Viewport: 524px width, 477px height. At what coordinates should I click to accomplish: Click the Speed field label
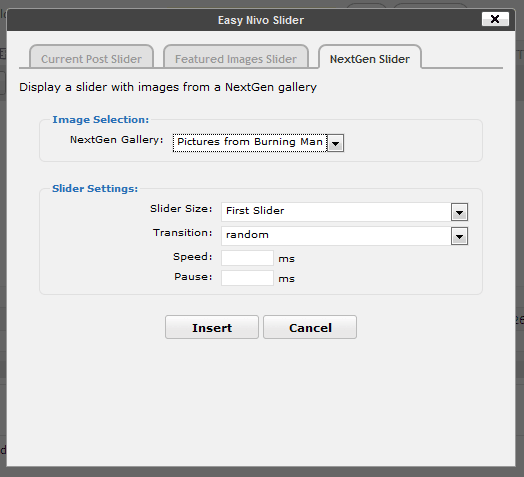pyautogui.click(x=192, y=257)
